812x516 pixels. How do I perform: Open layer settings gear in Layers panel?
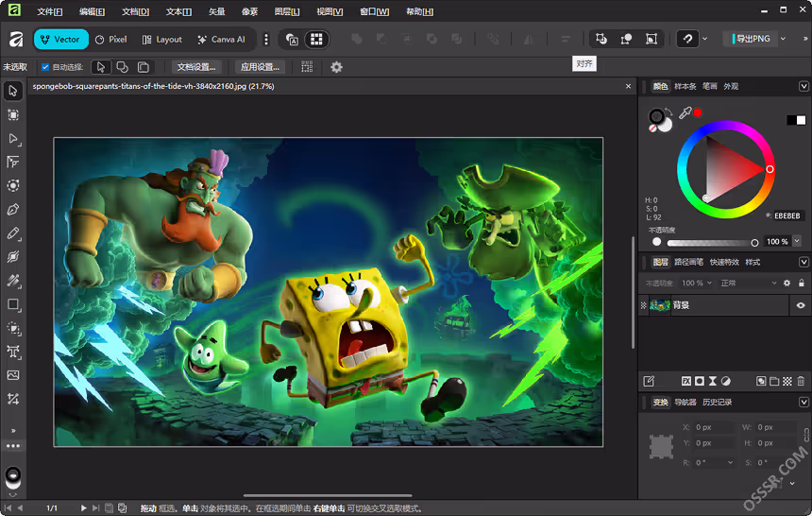point(787,284)
